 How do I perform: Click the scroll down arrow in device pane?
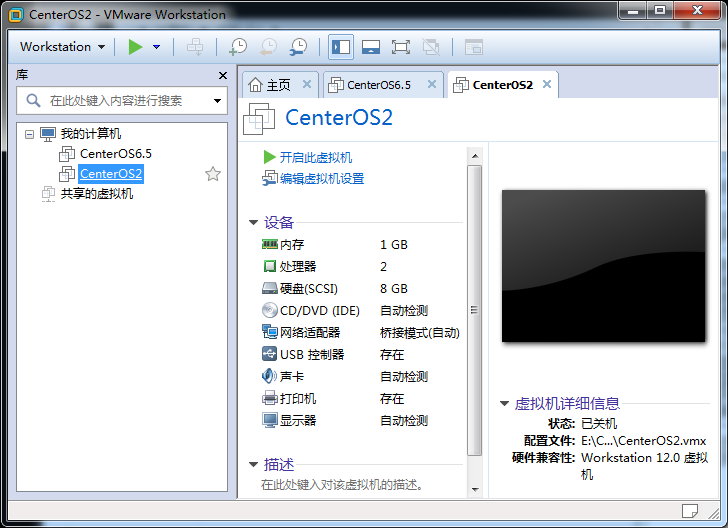coord(475,489)
